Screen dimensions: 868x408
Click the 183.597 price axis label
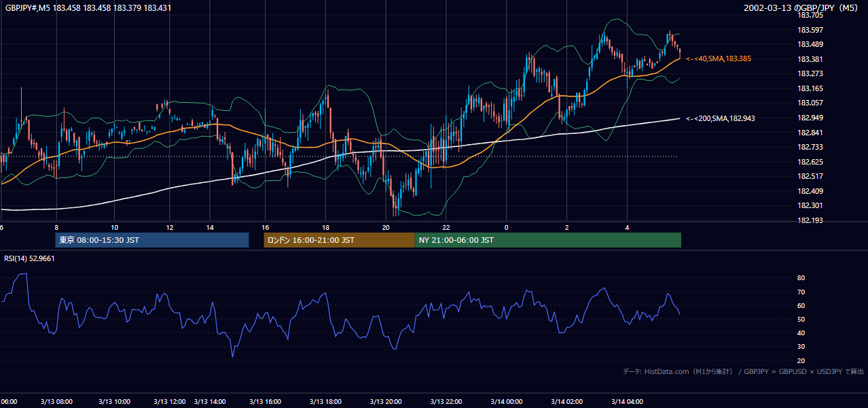(x=810, y=30)
